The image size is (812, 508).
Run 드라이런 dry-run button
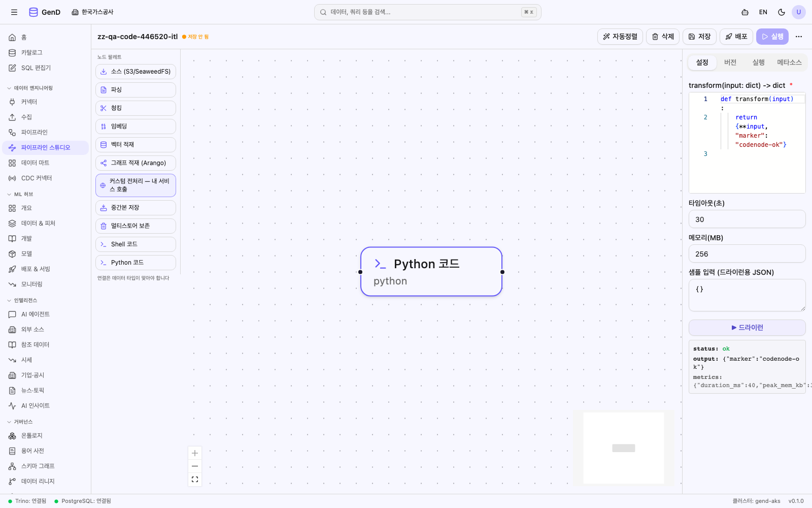tap(747, 328)
